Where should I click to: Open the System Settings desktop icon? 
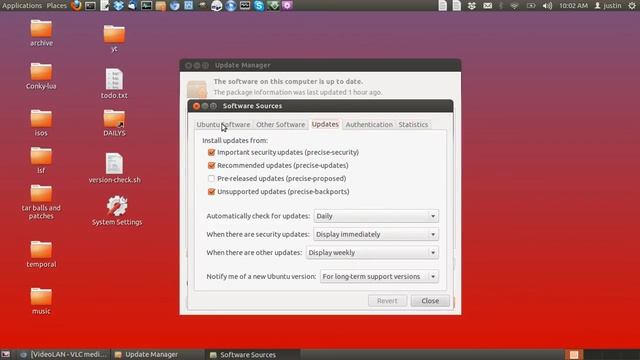point(117,211)
